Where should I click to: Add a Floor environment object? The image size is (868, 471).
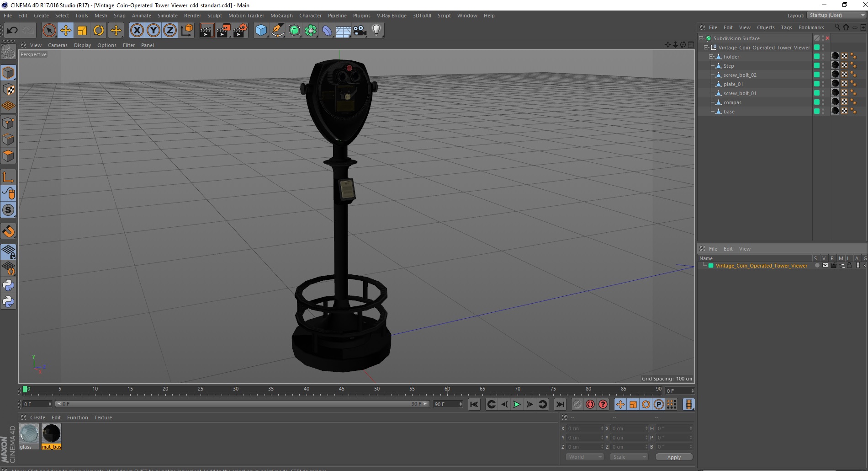(x=344, y=31)
